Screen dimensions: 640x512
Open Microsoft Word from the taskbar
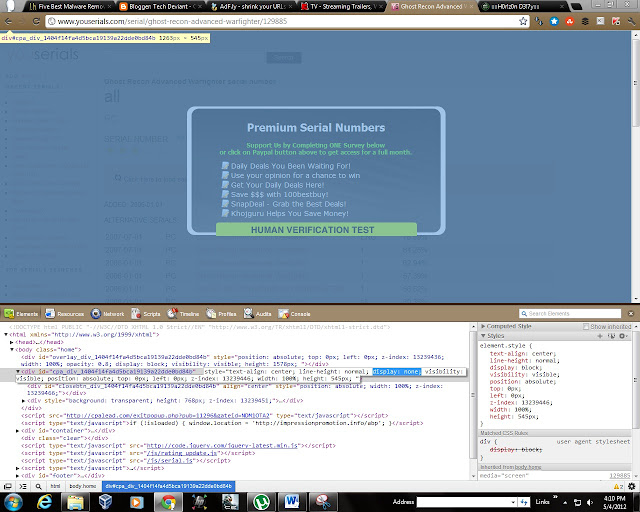(x=292, y=502)
